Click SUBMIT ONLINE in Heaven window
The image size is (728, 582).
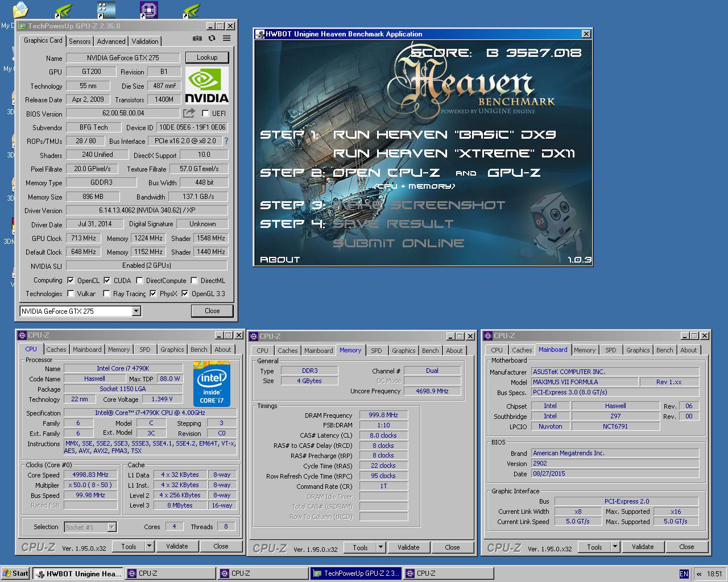(x=399, y=243)
